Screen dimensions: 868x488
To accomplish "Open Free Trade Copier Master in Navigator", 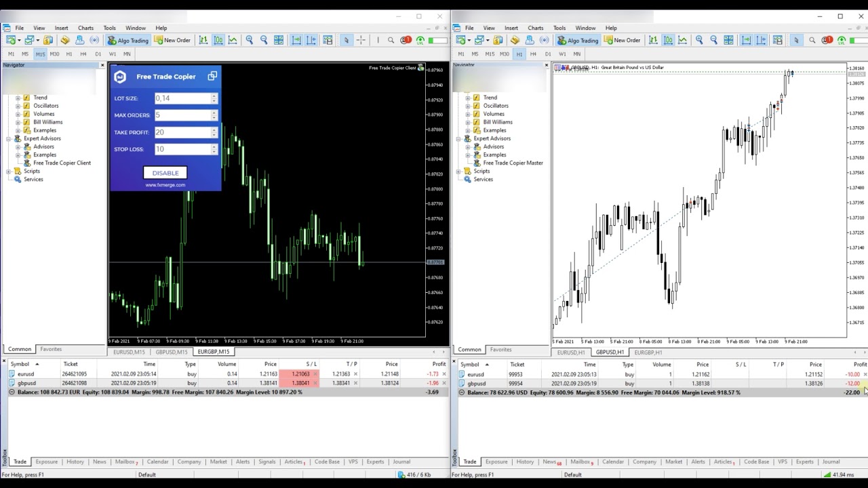I will click(x=513, y=163).
